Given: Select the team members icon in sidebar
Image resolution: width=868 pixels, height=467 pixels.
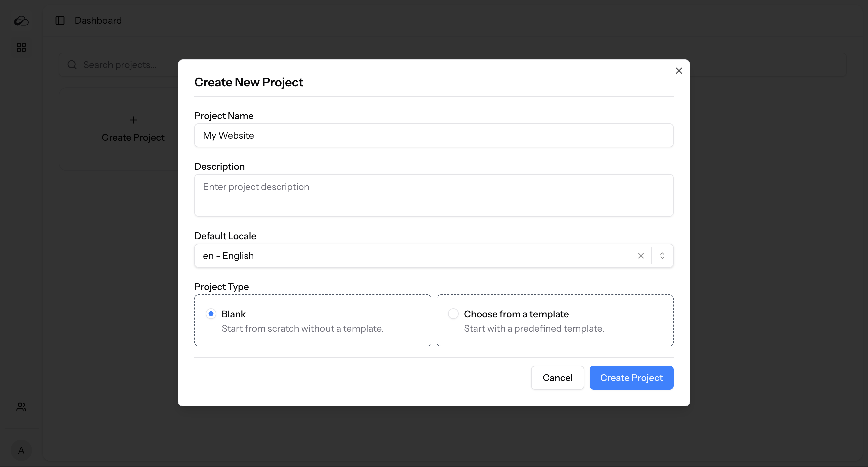Looking at the screenshot, I should pyautogui.click(x=21, y=407).
